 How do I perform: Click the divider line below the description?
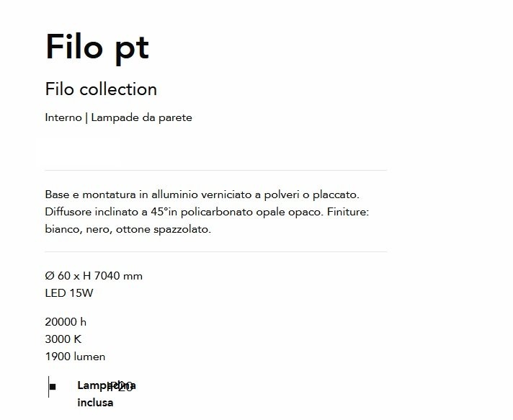(x=216, y=252)
